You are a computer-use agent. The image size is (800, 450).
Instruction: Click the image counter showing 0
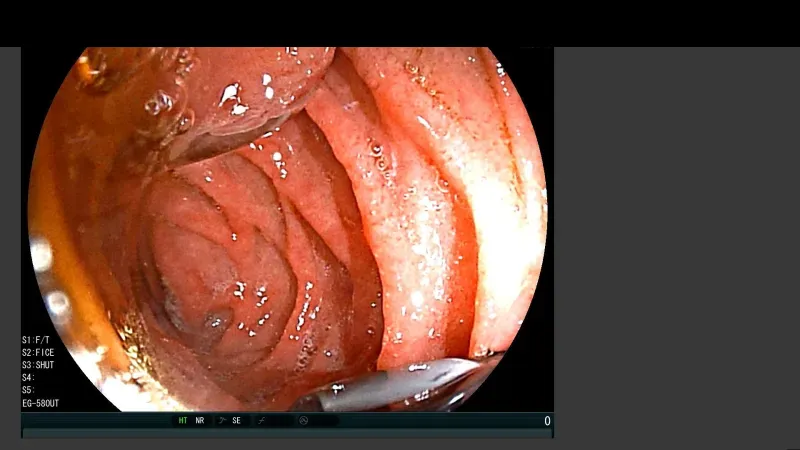[547, 421]
